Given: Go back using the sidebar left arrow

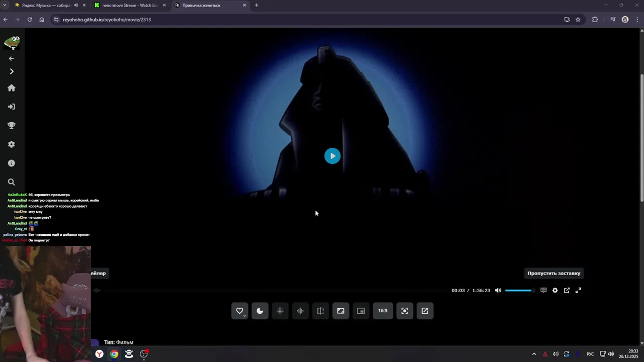Looking at the screenshot, I should point(12,58).
